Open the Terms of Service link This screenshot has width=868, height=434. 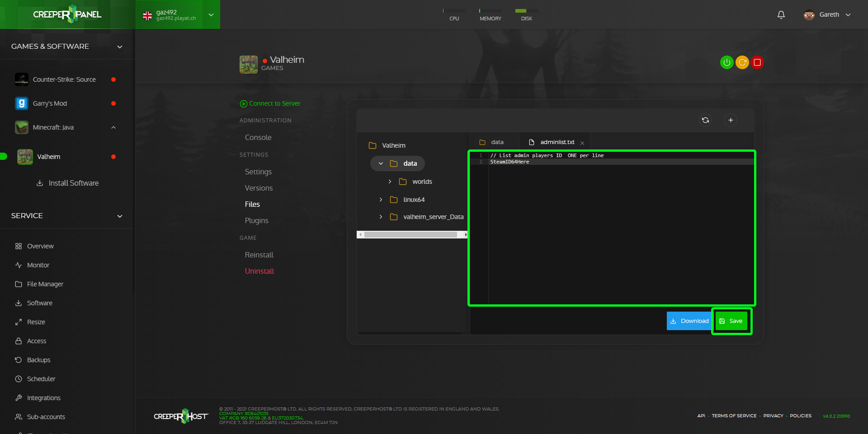point(734,416)
